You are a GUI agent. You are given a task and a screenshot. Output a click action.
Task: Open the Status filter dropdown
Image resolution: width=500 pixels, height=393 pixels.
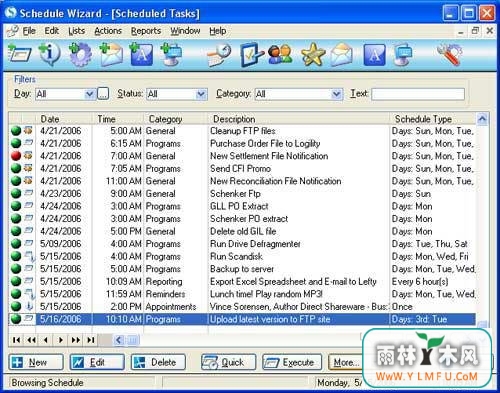[x=201, y=94]
